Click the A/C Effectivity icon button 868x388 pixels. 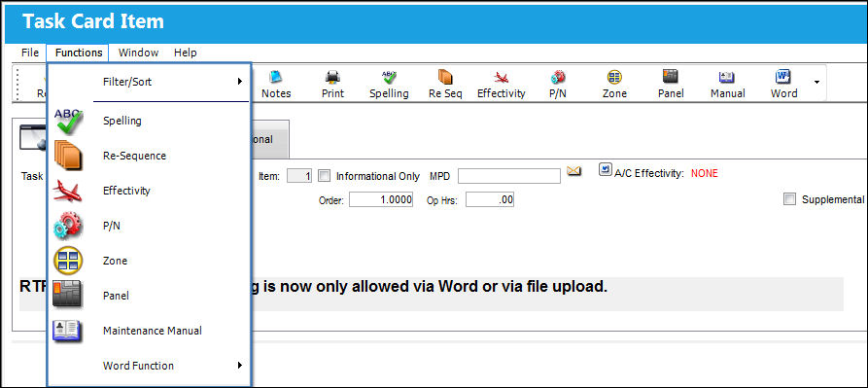[605, 169]
